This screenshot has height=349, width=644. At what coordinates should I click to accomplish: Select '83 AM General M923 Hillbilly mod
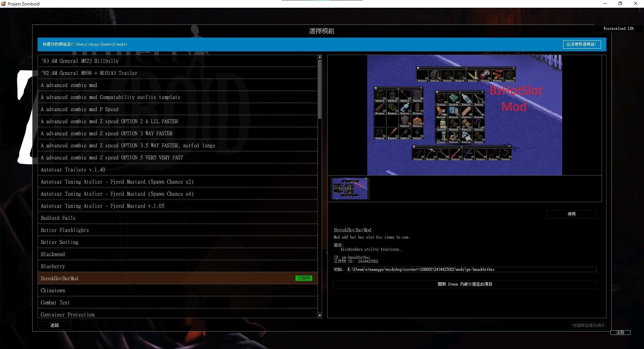[x=178, y=61]
